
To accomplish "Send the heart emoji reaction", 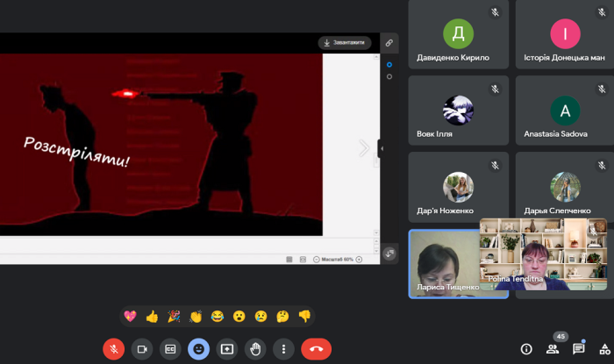I will (x=131, y=317).
